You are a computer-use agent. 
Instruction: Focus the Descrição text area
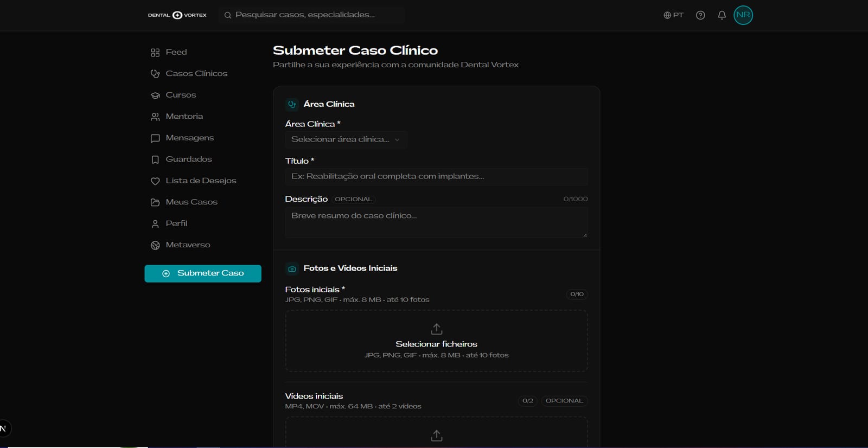click(x=436, y=222)
